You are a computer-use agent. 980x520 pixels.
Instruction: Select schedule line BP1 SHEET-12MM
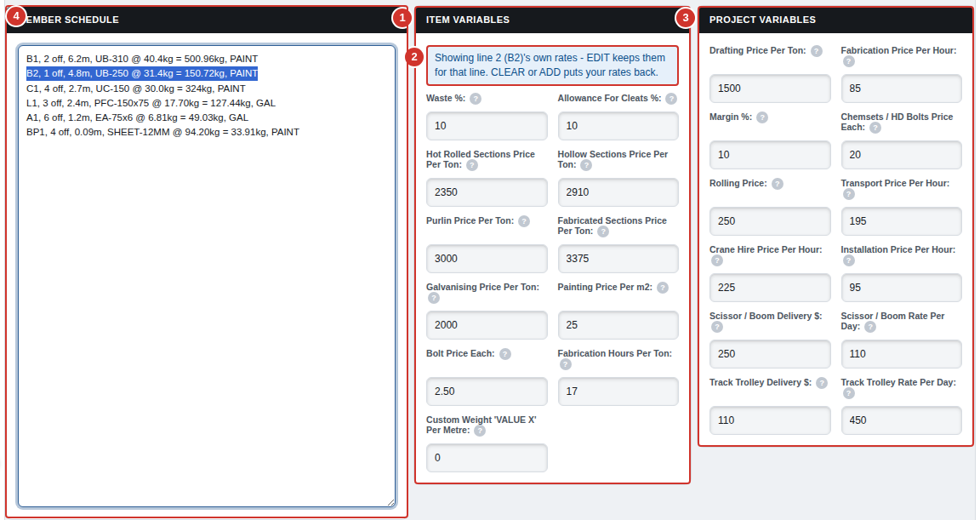pos(162,132)
